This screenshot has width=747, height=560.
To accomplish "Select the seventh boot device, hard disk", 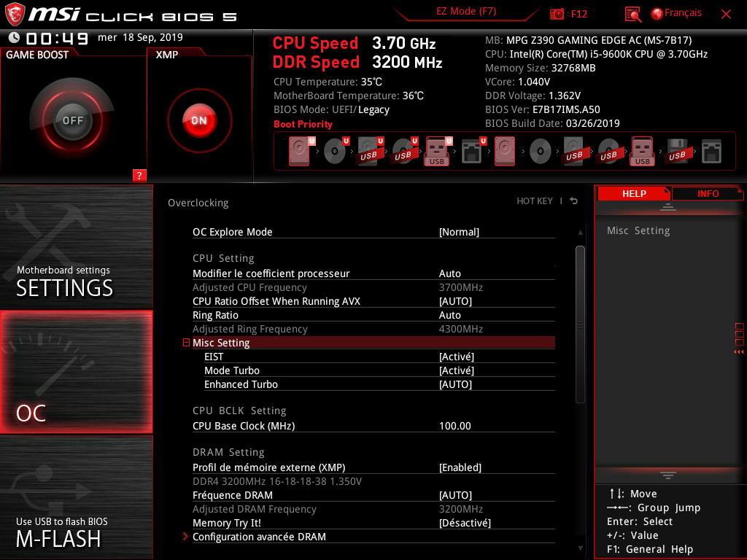I will [x=505, y=151].
